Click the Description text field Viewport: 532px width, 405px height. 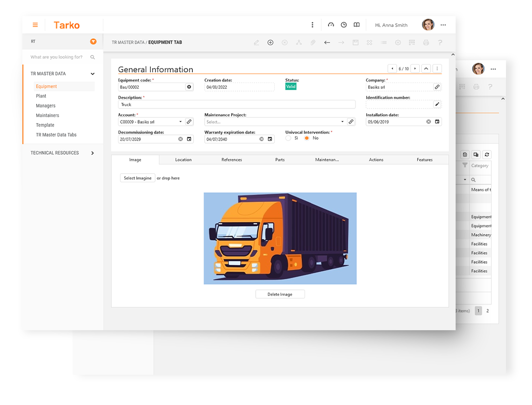point(236,104)
